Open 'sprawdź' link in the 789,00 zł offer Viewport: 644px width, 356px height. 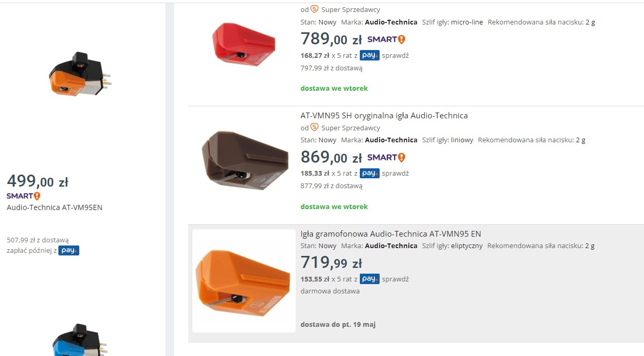coord(395,56)
